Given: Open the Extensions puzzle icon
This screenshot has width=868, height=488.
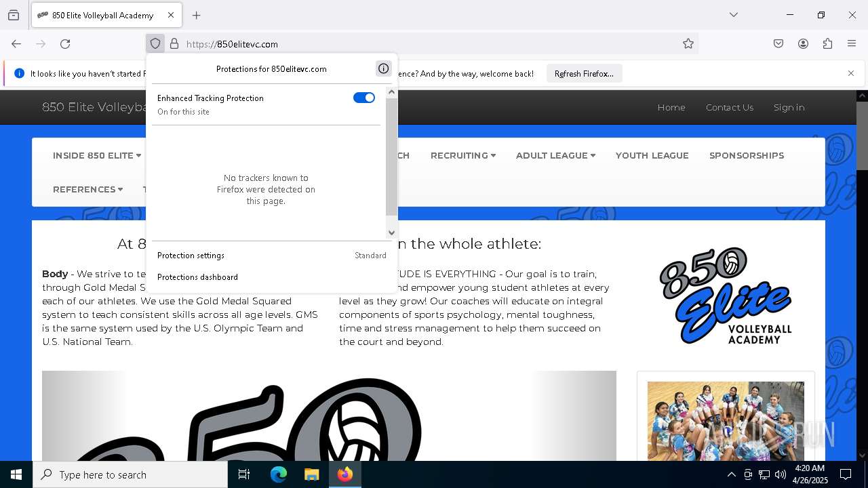Looking at the screenshot, I should [x=827, y=44].
